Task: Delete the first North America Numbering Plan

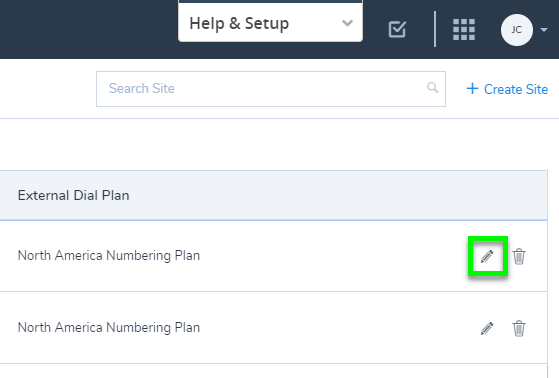Action: click(x=519, y=256)
